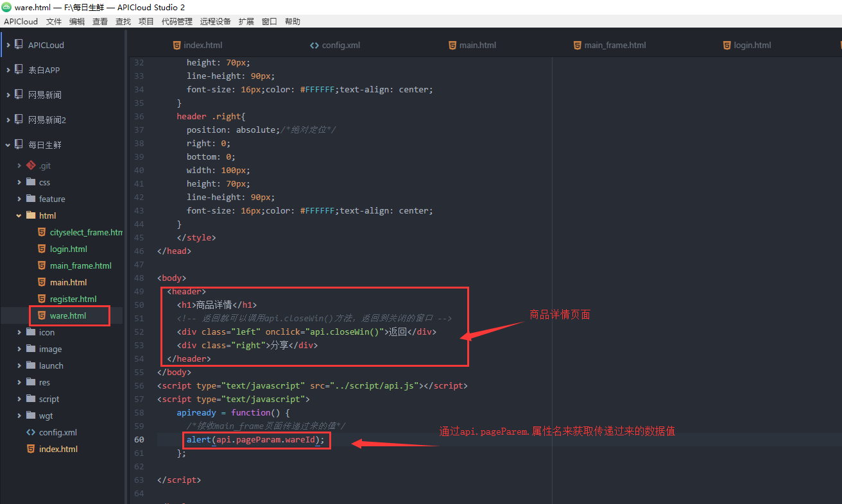
Task: Click the .git icon in the sidebar
Action: point(31,165)
